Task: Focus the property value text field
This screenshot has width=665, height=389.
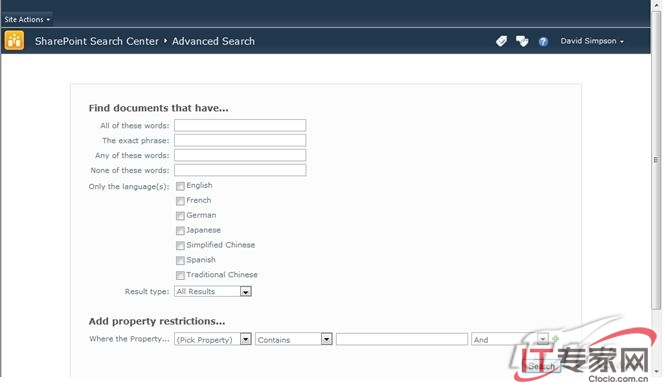Action: point(402,339)
